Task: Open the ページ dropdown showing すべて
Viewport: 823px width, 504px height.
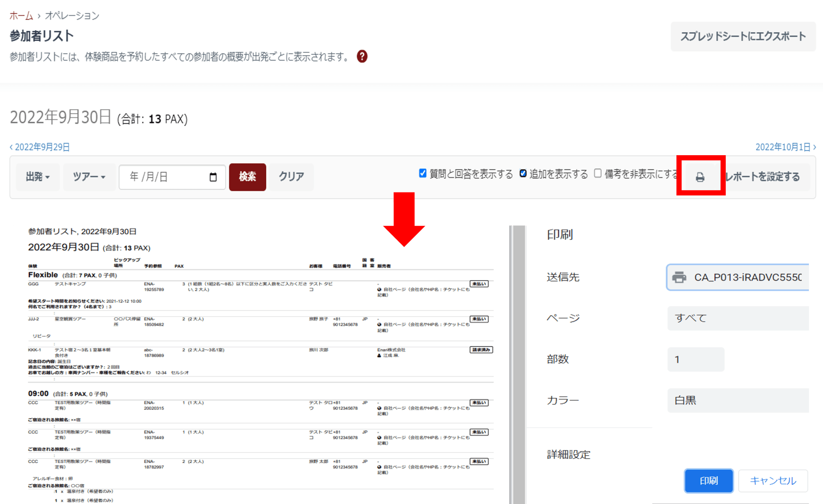Action: pos(737,318)
